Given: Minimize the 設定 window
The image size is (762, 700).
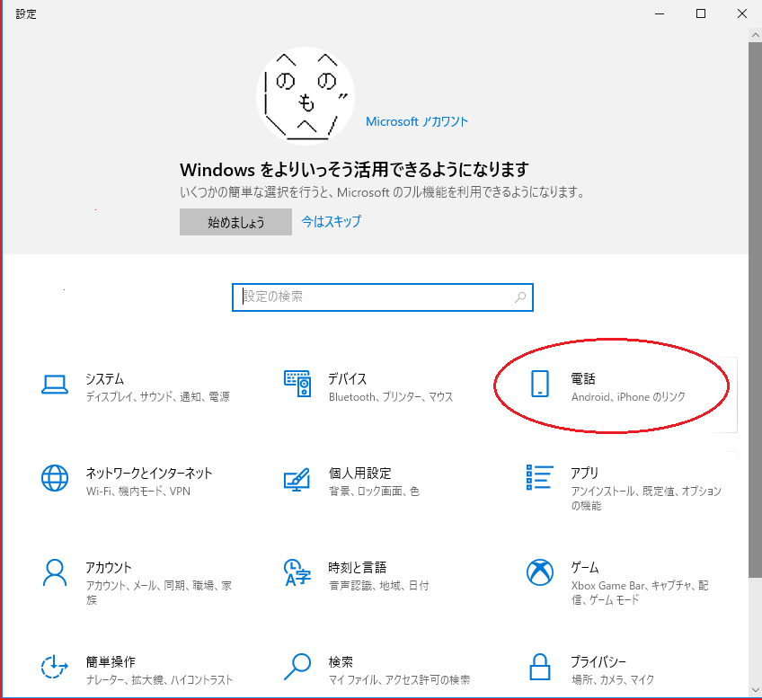Looking at the screenshot, I should tap(660, 13).
